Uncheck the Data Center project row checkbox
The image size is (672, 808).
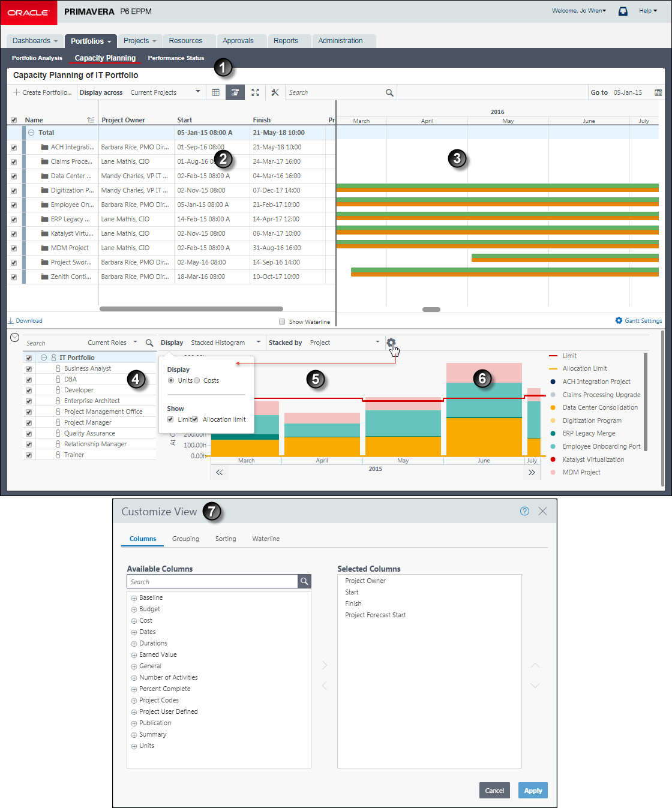coord(14,176)
